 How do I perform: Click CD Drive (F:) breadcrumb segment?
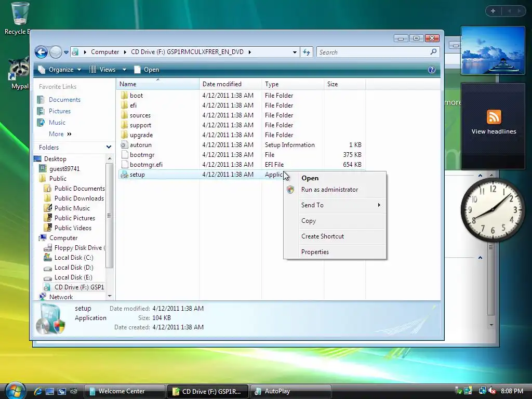tap(187, 52)
